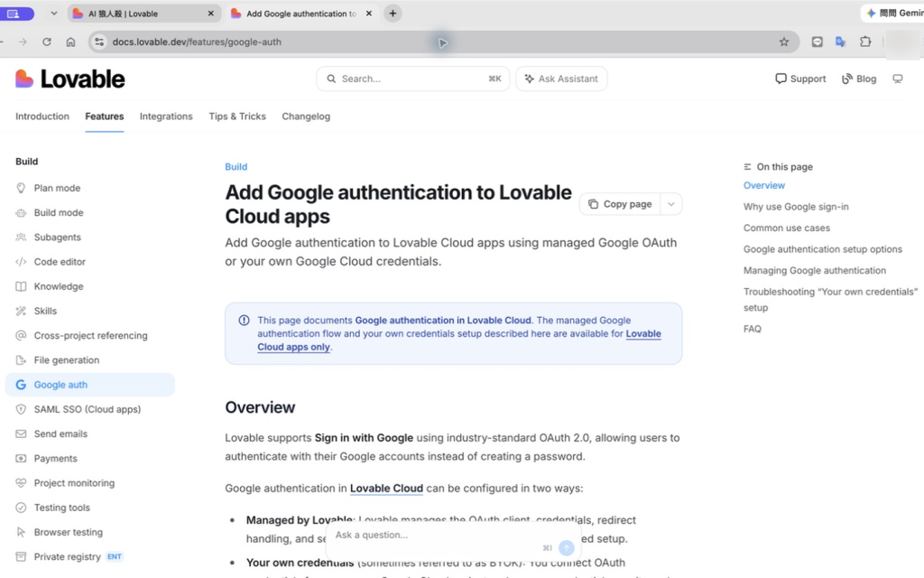This screenshot has width=924, height=578.
Task: Click the site info icon in address bar
Action: (x=99, y=42)
